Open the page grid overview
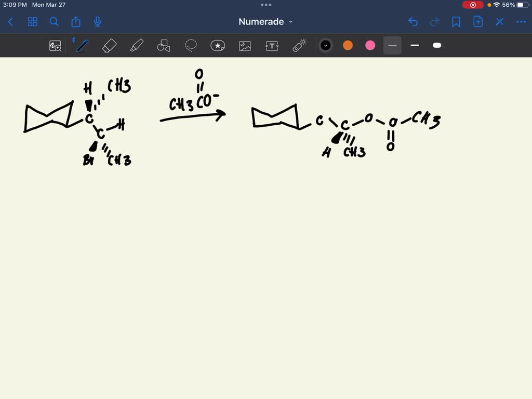This screenshot has width=532, height=399. (x=32, y=22)
